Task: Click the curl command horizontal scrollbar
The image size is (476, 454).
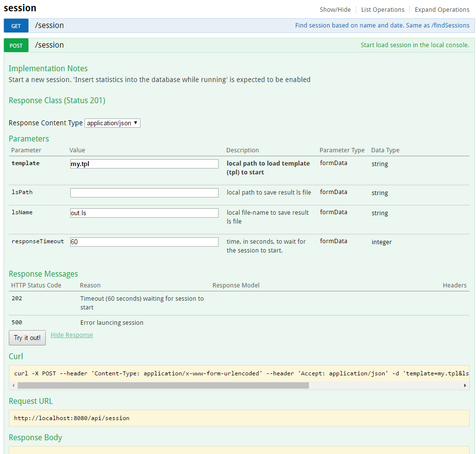Action: (163, 386)
